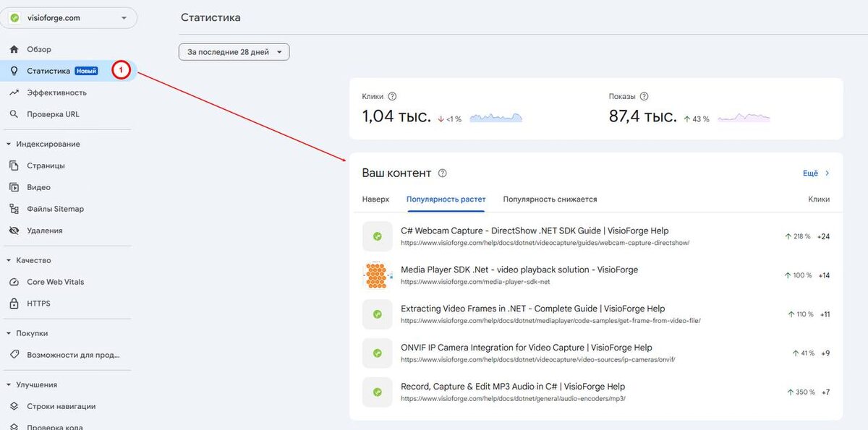Open ONVIF IP Camera Integration row

[x=596, y=353]
